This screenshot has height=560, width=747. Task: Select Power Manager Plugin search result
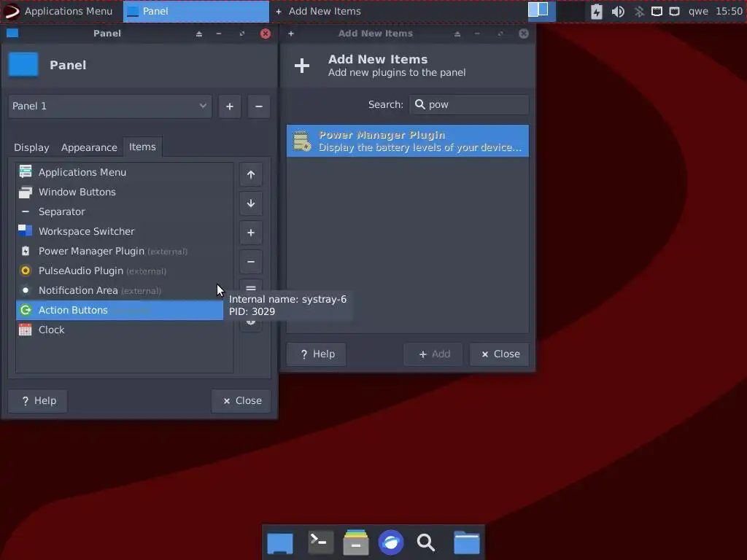click(408, 141)
